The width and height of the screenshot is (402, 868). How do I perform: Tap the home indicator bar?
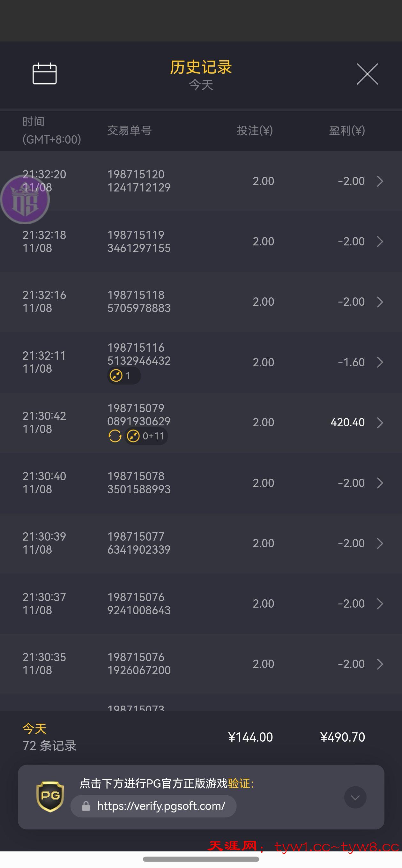[x=201, y=859]
